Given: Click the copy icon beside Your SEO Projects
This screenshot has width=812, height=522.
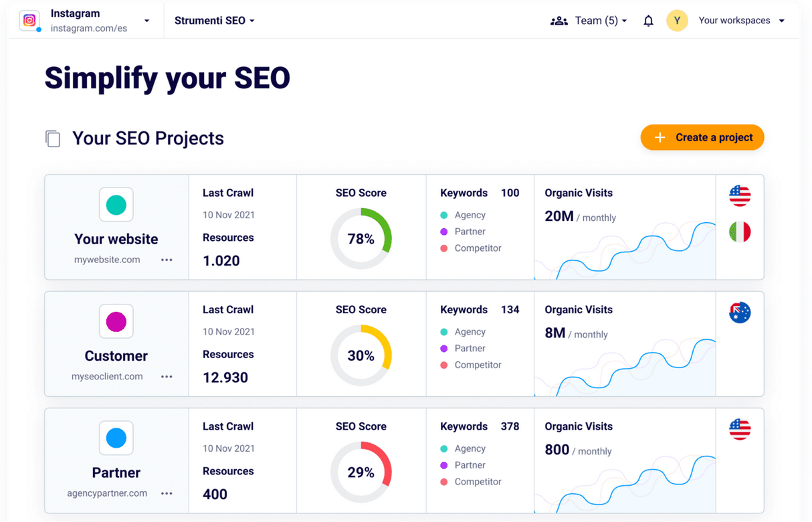Looking at the screenshot, I should [x=53, y=139].
